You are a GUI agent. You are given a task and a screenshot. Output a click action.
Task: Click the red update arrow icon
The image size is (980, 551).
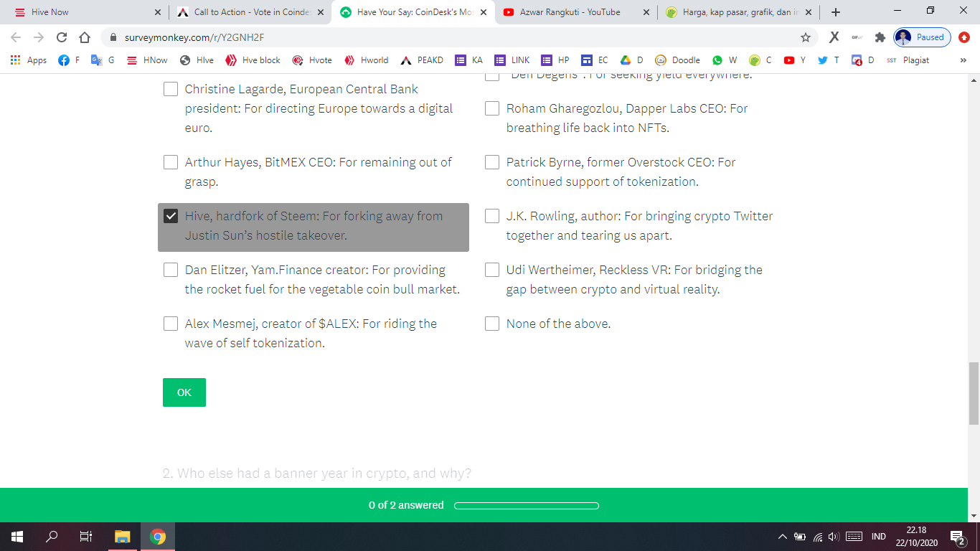(x=964, y=37)
